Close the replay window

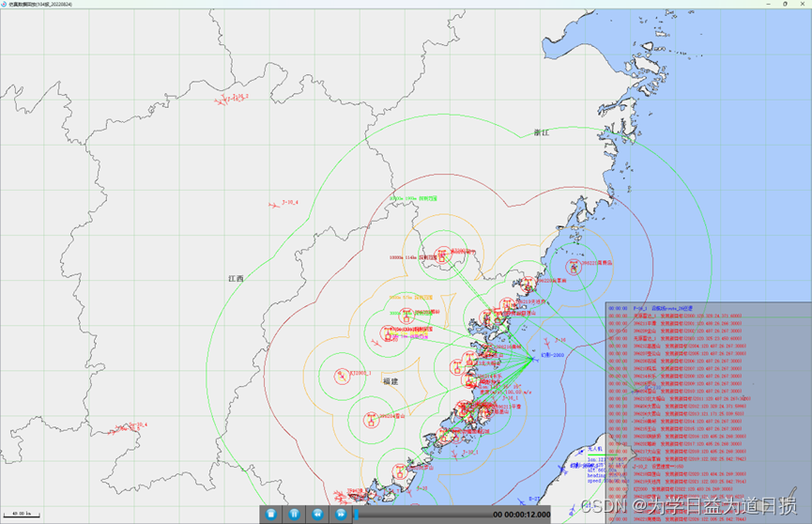click(x=803, y=4)
